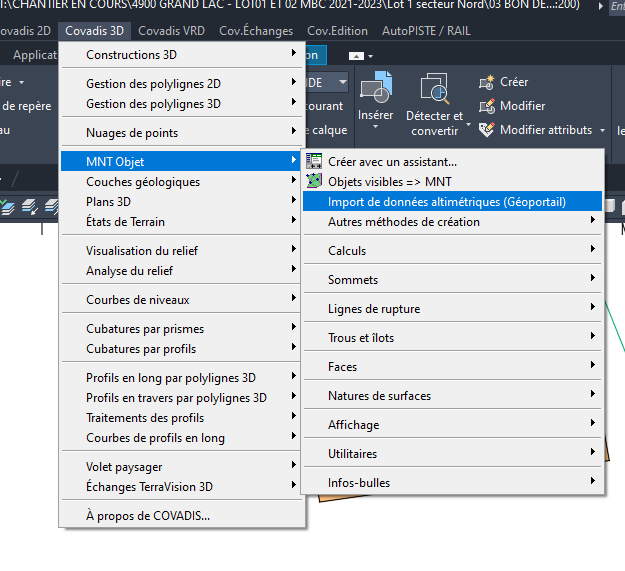Image resolution: width=625 pixels, height=571 pixels.
Task: Open the Cov.Échanges menu
Action: pos(256,31)
